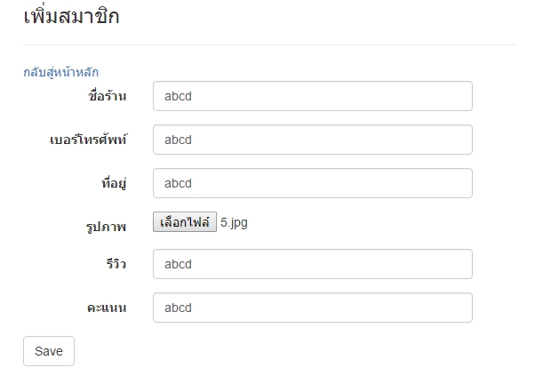Click the เบอร์โทรศัพท์ field label
535x392 pixels.
(88, 140)
